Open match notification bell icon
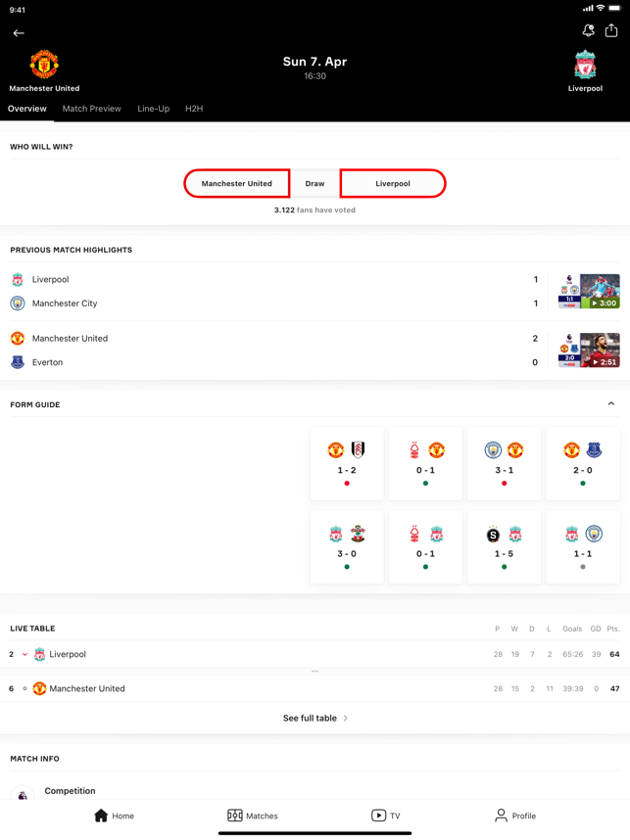This screenshot has width=630, height=840. (588, 30)
